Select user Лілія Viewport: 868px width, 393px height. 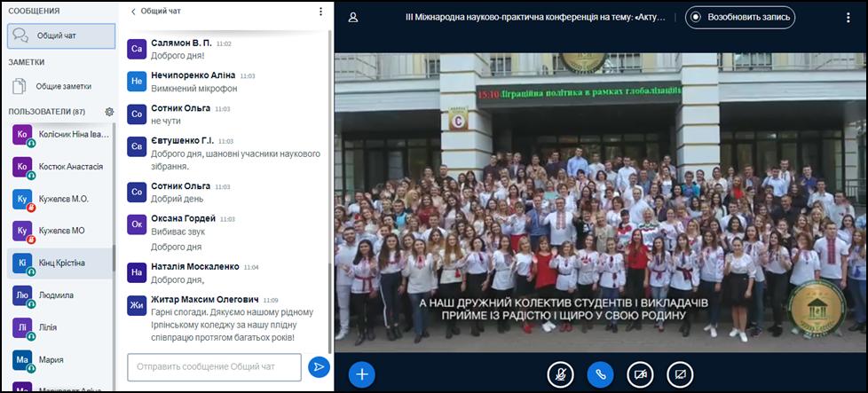59,327
